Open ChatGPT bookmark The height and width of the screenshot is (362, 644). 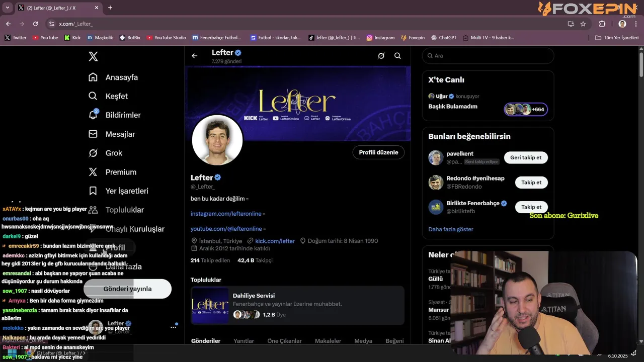(444, 38)
